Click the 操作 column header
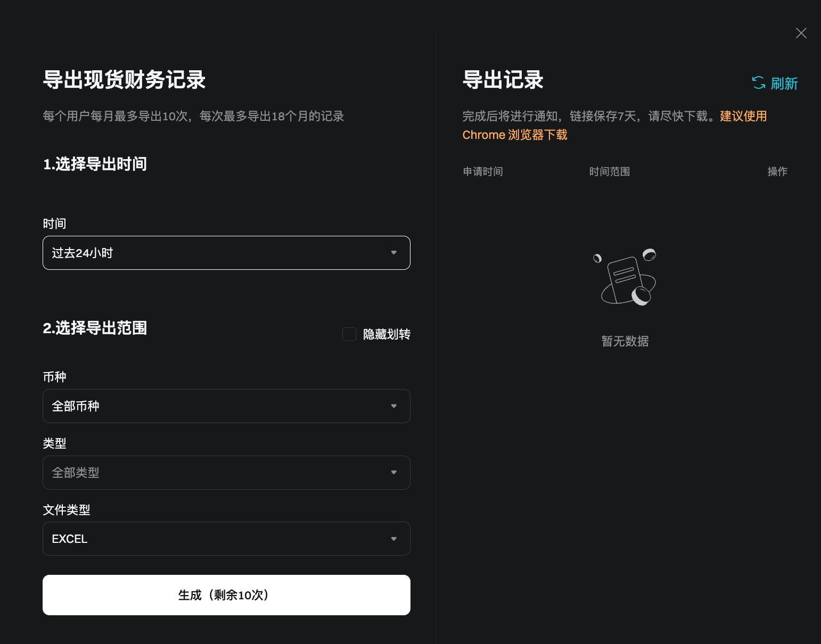 click(x=777, y=171)
